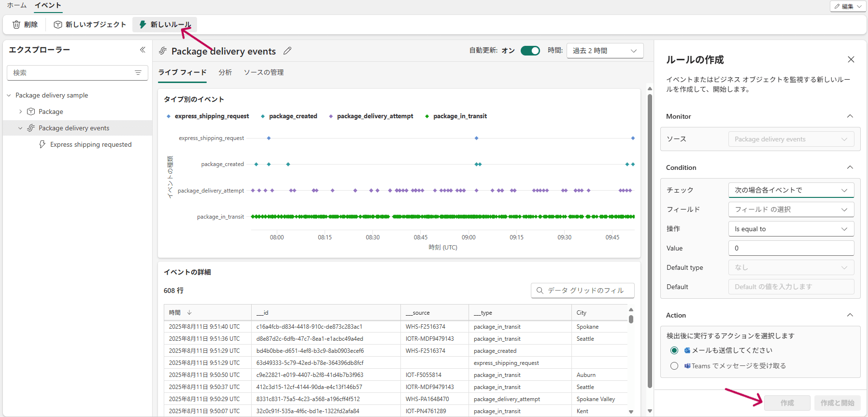Select Teams でメッセージを受け取る radio option

[x=674, y=366]
